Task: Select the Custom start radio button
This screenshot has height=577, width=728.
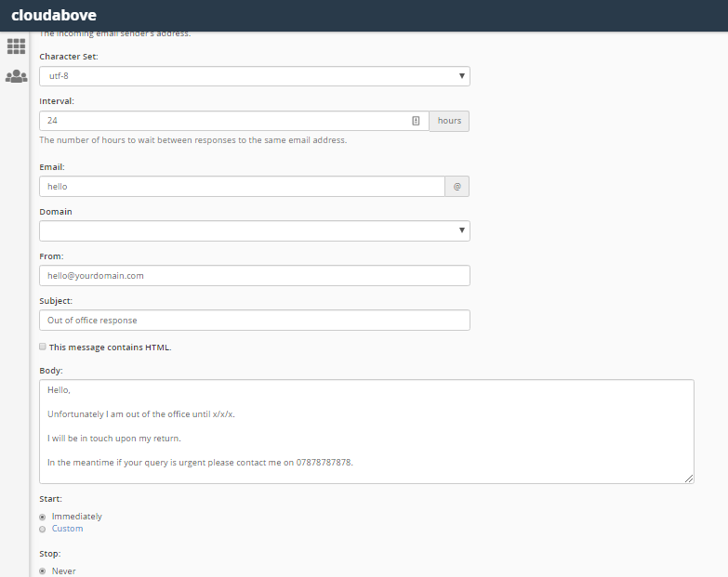Action: [43, 529]
